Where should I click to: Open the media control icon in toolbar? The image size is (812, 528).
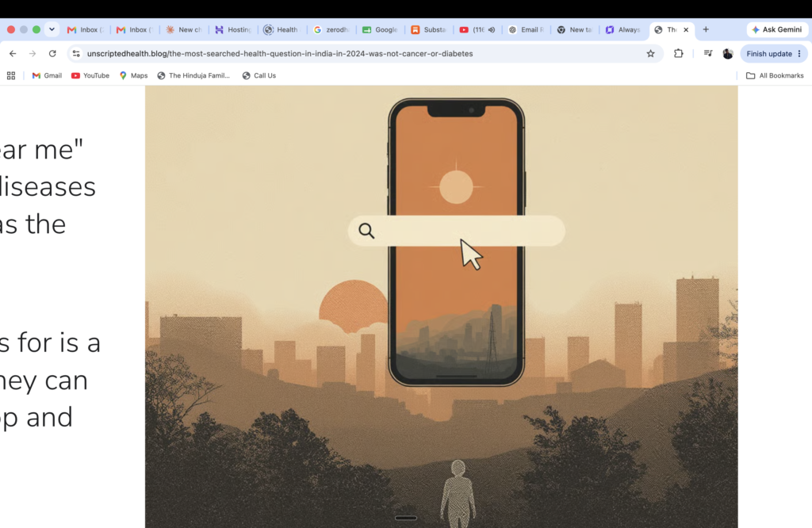pos(708,53)
